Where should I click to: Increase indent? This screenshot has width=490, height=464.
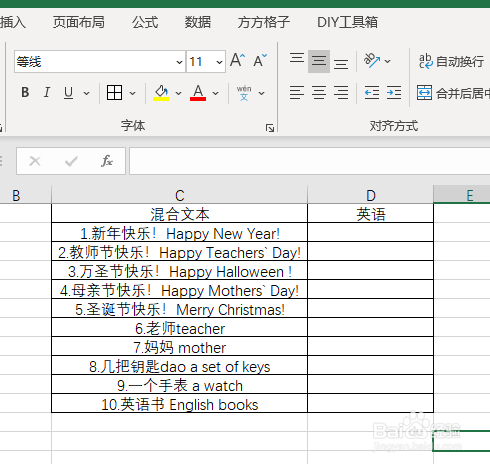[x=394, y=92]
